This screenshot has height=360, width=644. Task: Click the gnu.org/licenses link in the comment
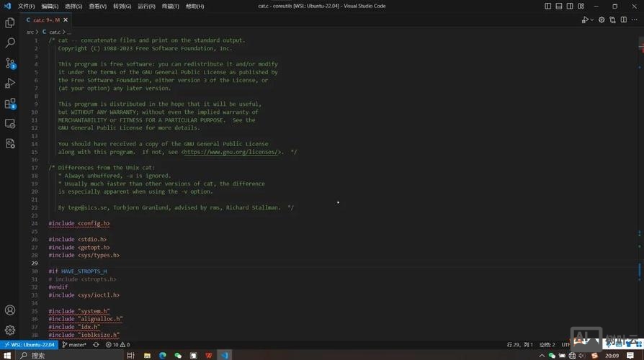pos(231,152)
